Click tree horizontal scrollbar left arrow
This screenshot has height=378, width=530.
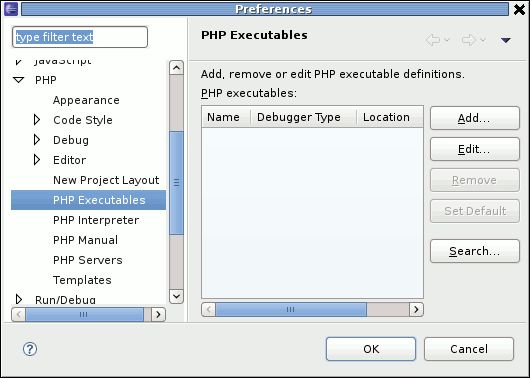coord(19,315)
